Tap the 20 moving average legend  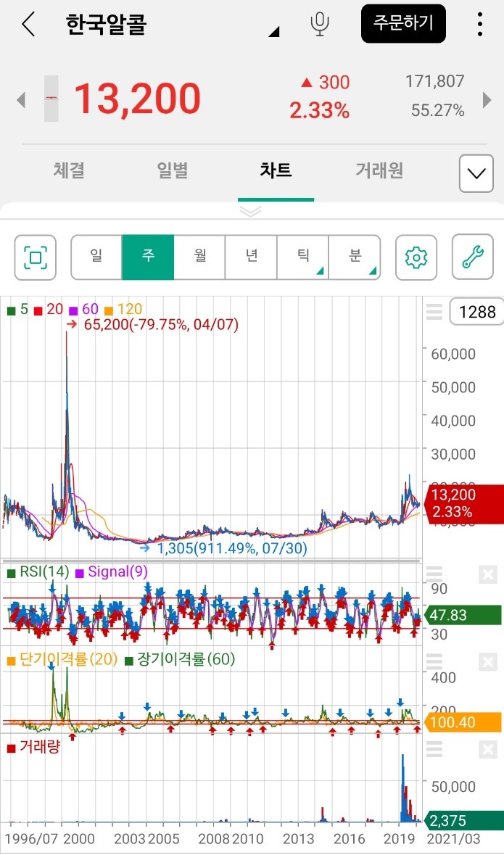click(x=49, y=309)
